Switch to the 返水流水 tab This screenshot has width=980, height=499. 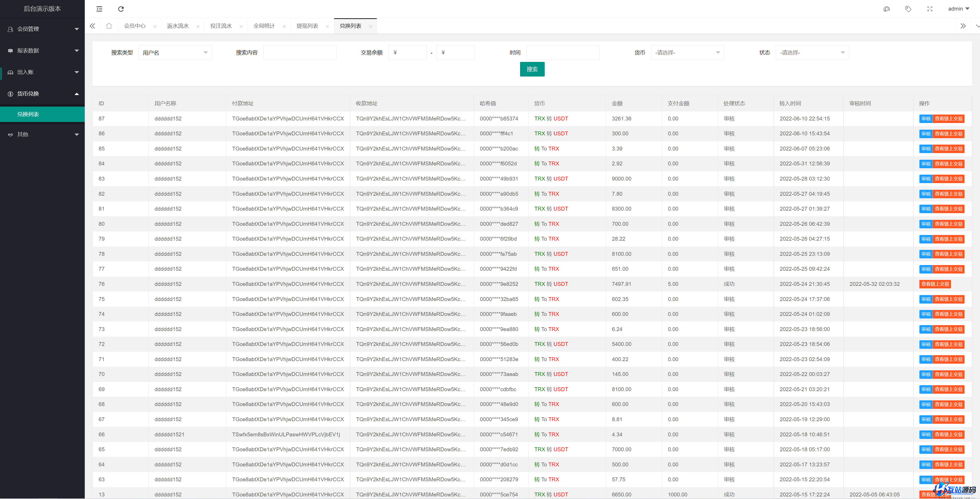click(178, 26)
